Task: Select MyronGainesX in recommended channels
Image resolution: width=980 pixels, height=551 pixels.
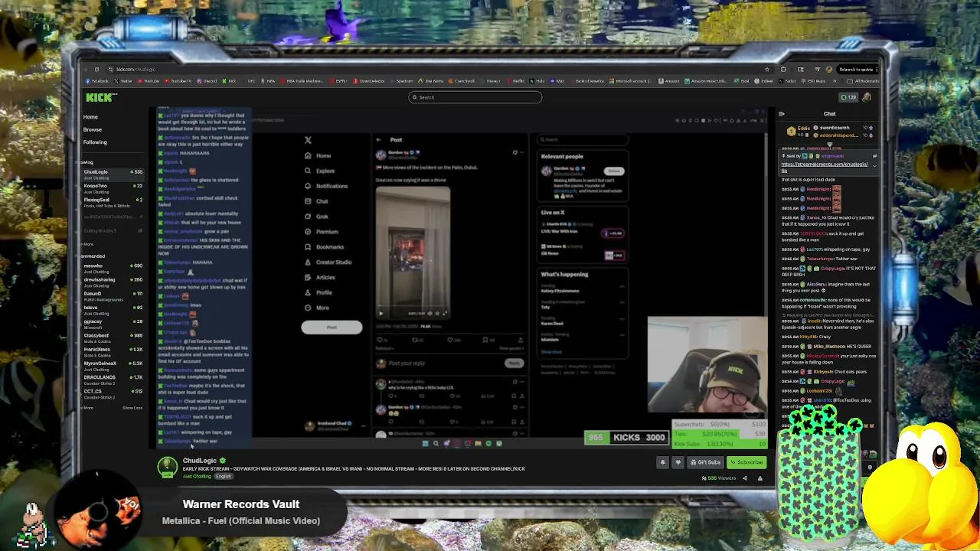Action: [x=113, y=366]
